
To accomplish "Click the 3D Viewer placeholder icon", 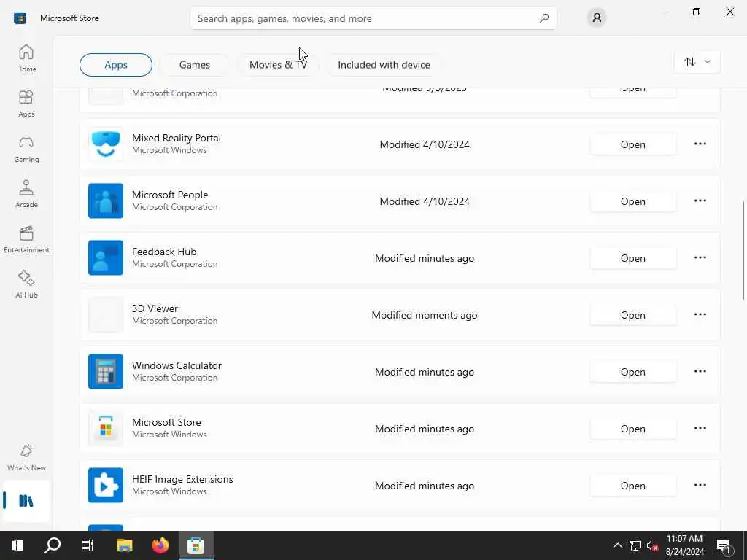I will [106, 315].
